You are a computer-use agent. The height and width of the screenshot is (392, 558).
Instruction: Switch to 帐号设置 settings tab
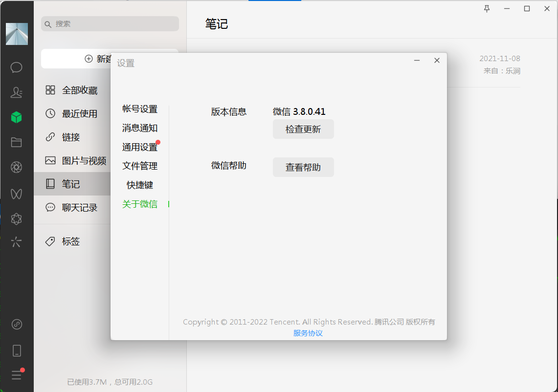pyautogui.click(x=140, y=109)
